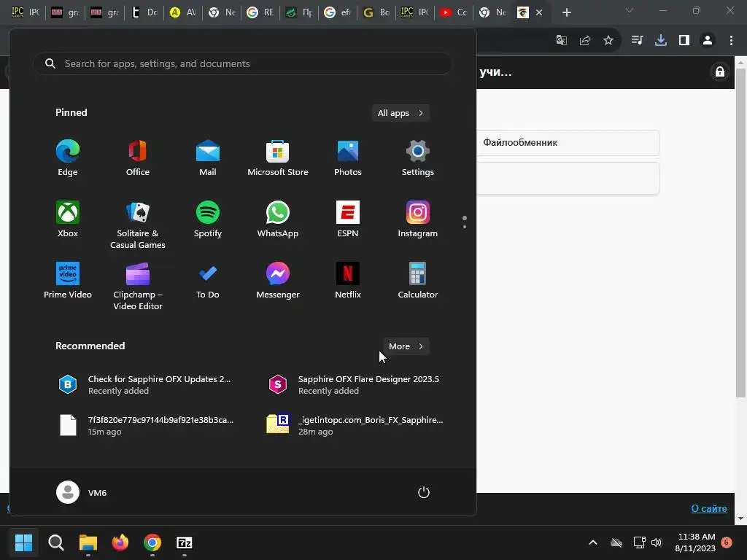Viewport: 747px width, 560px height.
Task: Click the lock icon on the webpage header
Action: coord(720,72)
